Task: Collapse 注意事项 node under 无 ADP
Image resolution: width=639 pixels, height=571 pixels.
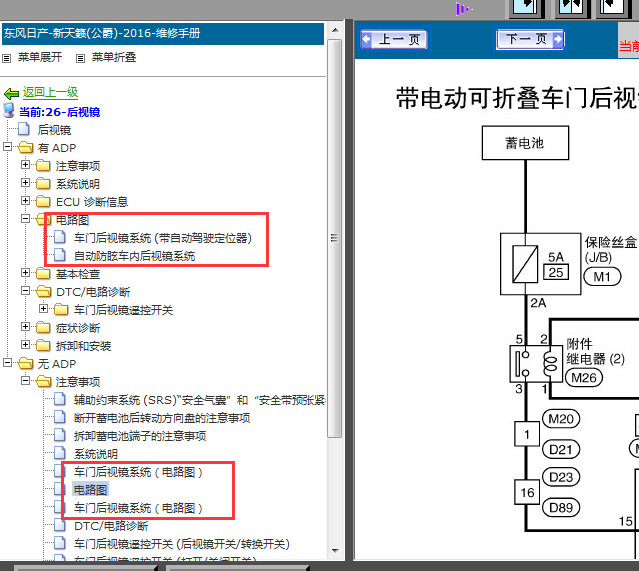Action: tap(25, 380)
